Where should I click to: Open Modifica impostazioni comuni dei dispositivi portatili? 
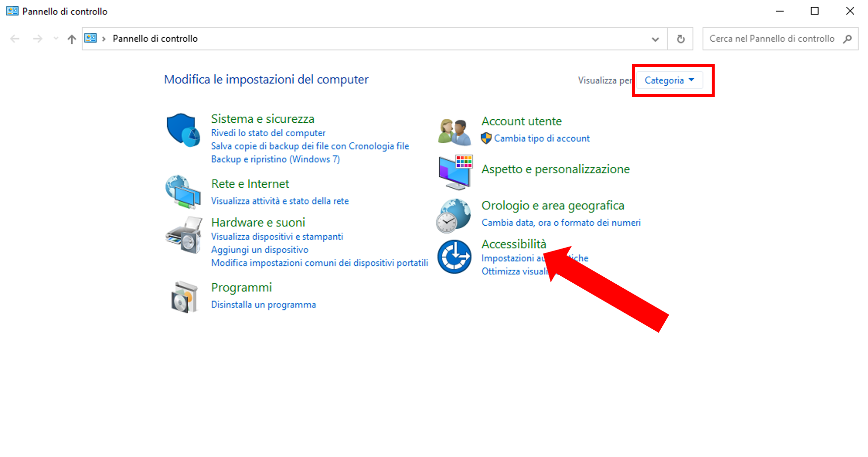[x=320, y=263]
